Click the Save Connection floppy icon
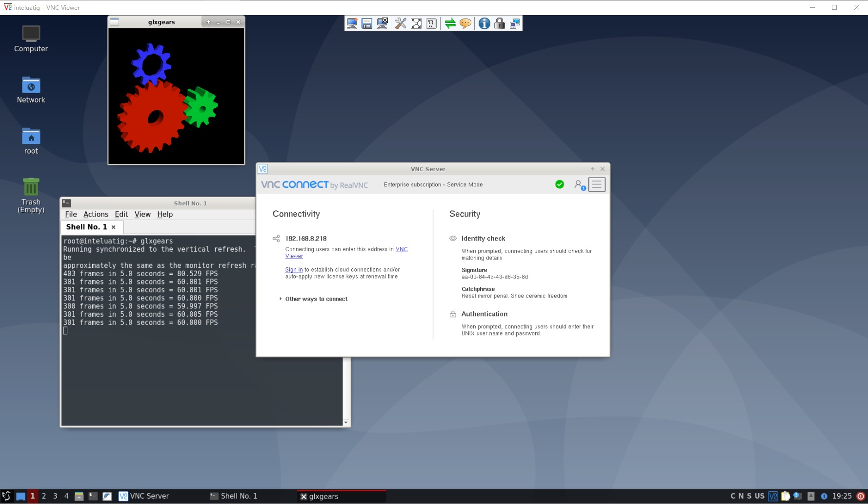868x504 pixels. click(367, 23)
